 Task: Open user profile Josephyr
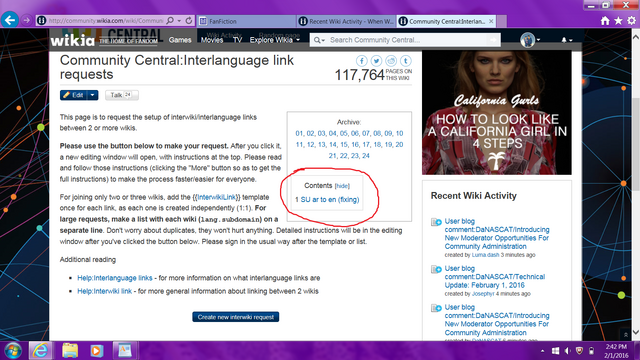tap(483, 293)
